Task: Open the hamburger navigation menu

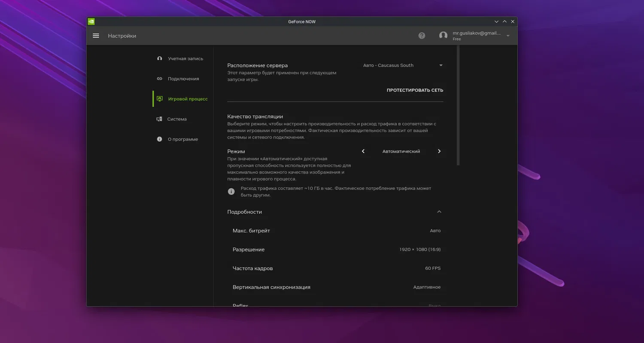Action: [96, 36]
